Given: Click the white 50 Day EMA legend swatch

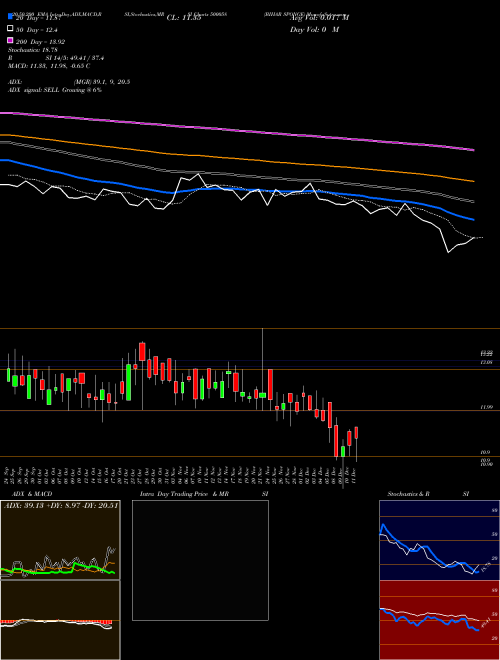Looking at the screenshot, I should click(x=10, y=29).
